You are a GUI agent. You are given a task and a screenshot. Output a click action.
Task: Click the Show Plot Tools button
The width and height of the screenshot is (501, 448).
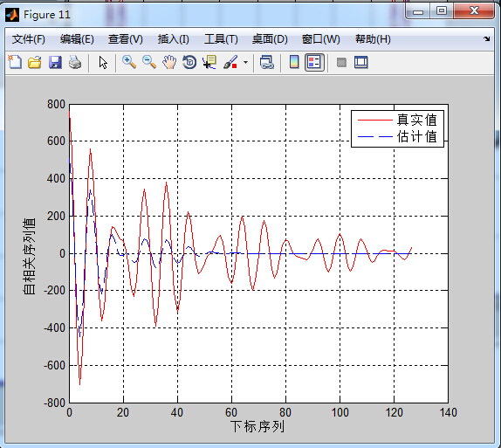(361, 62)
